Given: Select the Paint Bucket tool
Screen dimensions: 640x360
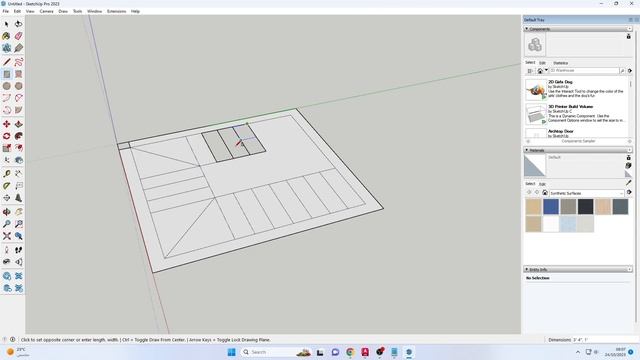Looking at the screenshot, I should [7, 36].
